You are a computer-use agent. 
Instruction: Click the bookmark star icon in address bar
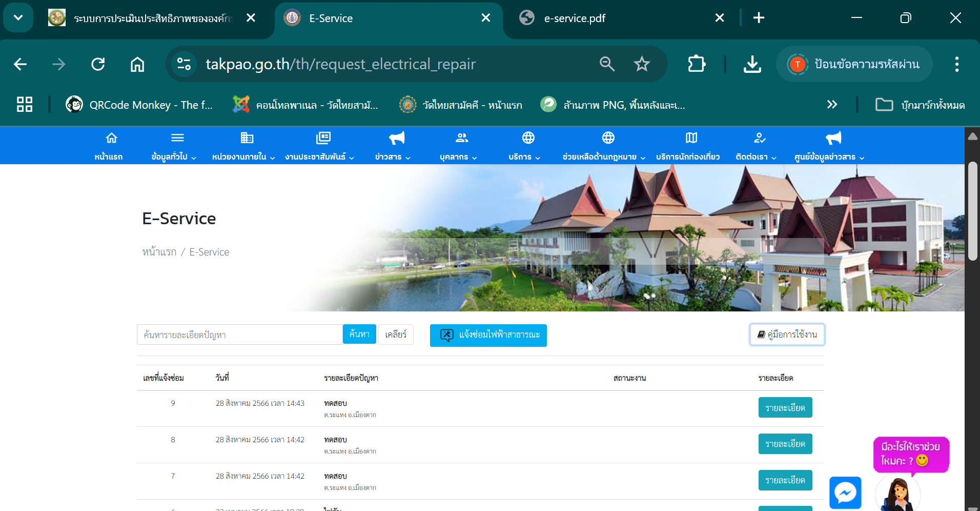(x=641, y=64)
